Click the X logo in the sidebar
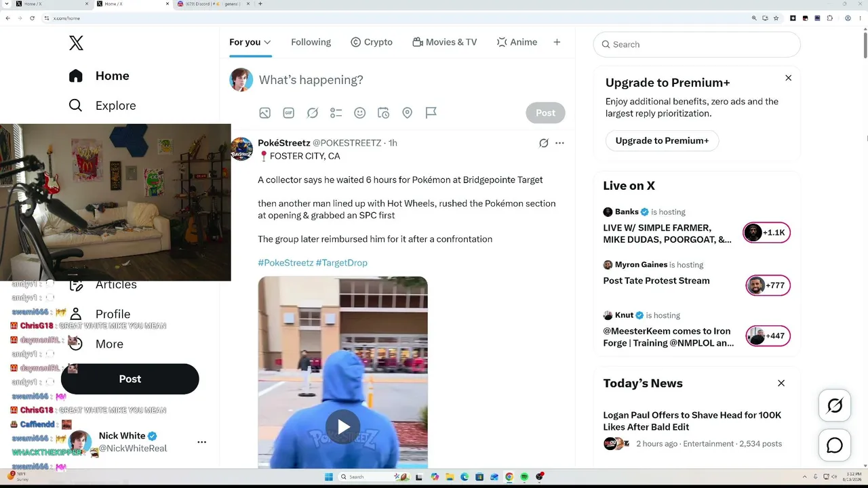 76,43
